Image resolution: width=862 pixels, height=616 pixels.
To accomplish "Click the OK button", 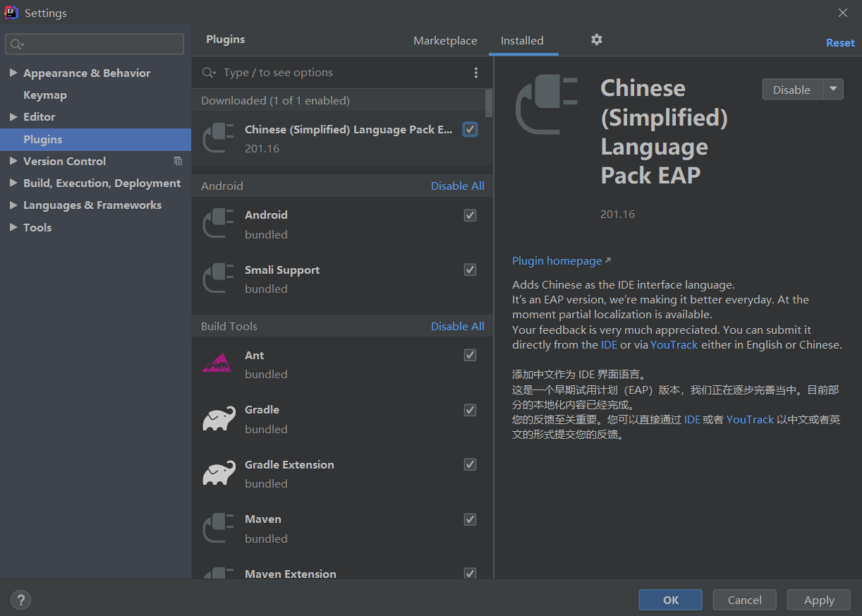I will pos(671,600).
